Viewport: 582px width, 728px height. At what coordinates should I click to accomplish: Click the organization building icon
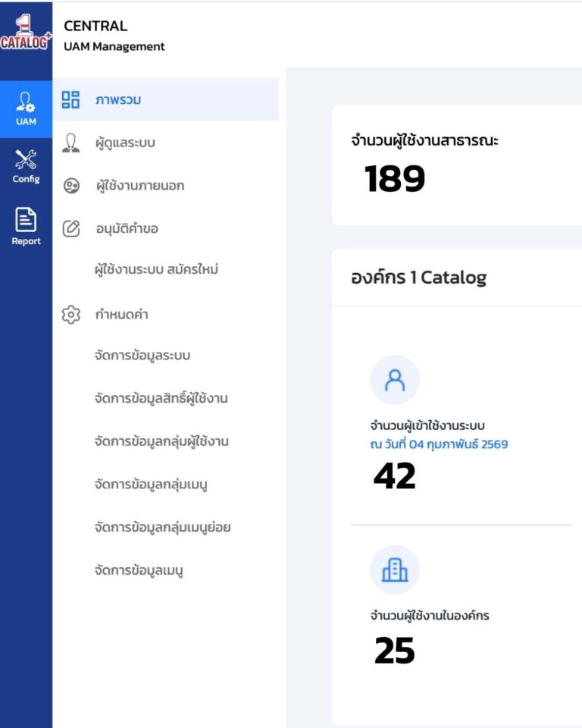click(x=394, y=570)
